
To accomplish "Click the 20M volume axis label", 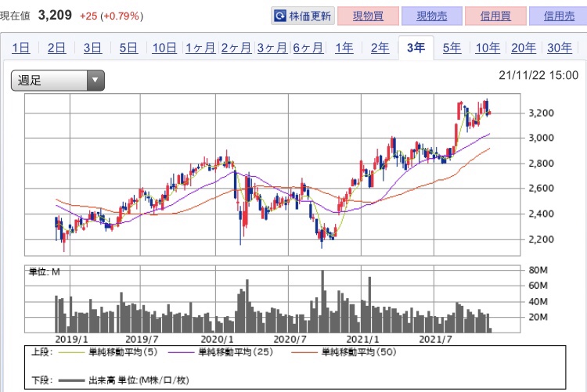I will point(538,317).
